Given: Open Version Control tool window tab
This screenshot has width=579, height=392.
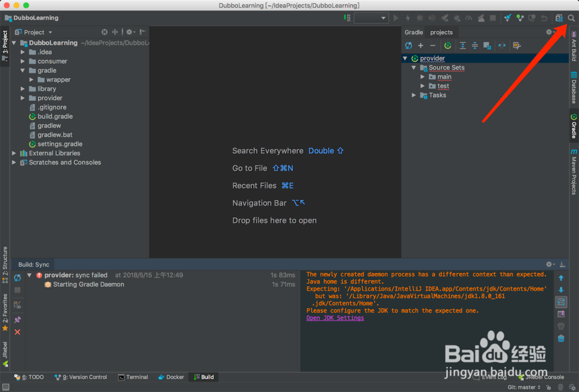Looking at the screenshot, I should (x=80, y=377).
